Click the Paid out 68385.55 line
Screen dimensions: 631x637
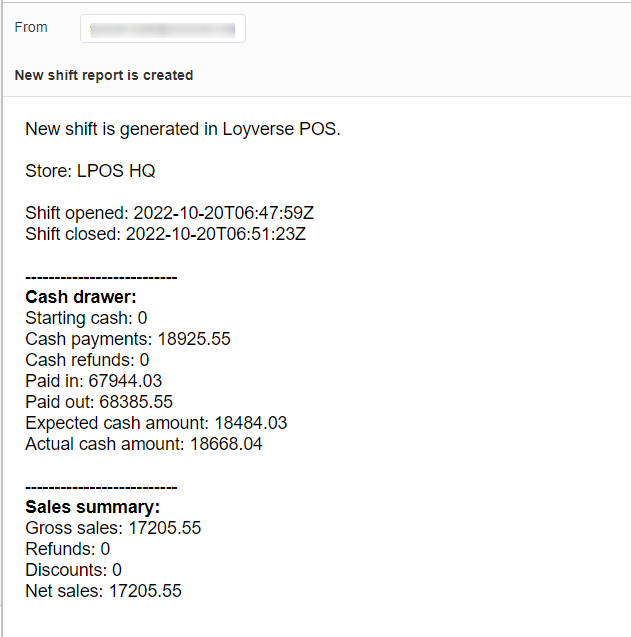99,402
